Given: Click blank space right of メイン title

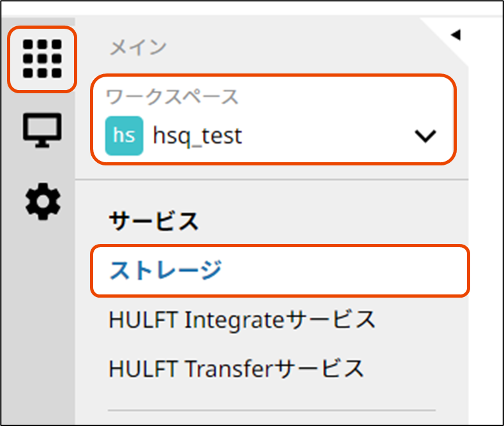Looking at the screenshot, I should tap(287, 47).
